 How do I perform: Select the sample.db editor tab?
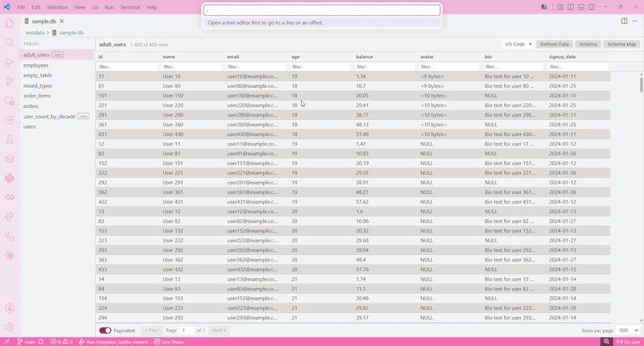(x=44, y=21)
